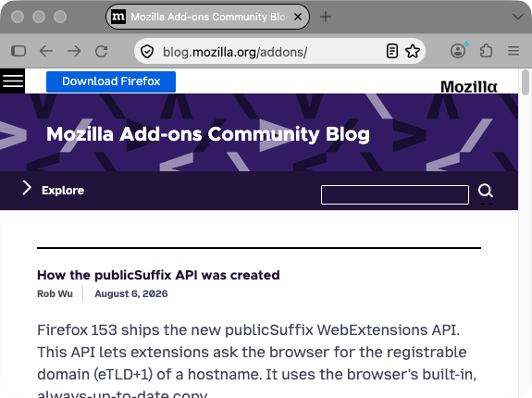This screenshot has height=398, width=532.
Task: Click the page's vertical scrollbar thumb
Action: tap(526, 82)
